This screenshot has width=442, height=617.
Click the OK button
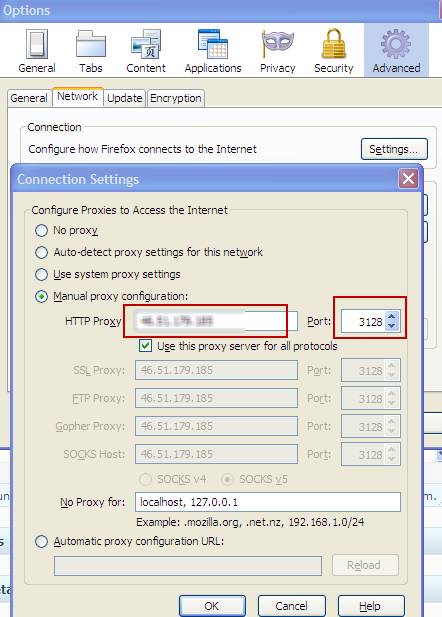212,606
